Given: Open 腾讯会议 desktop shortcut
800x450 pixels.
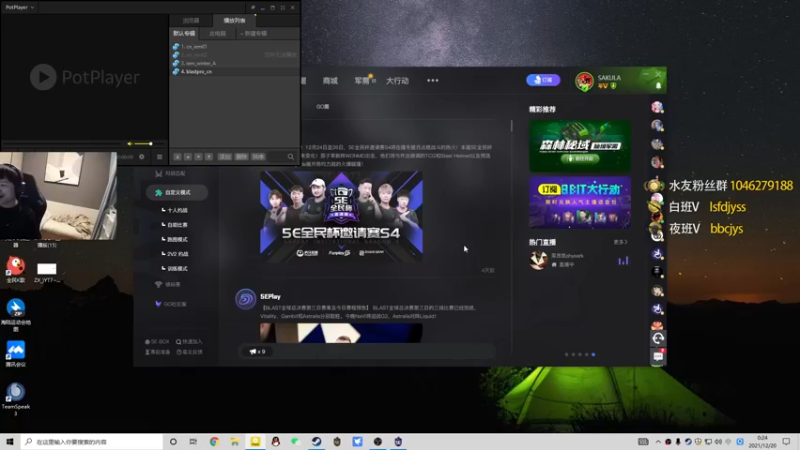Looking at the screenshot, I should pos(15,354).
